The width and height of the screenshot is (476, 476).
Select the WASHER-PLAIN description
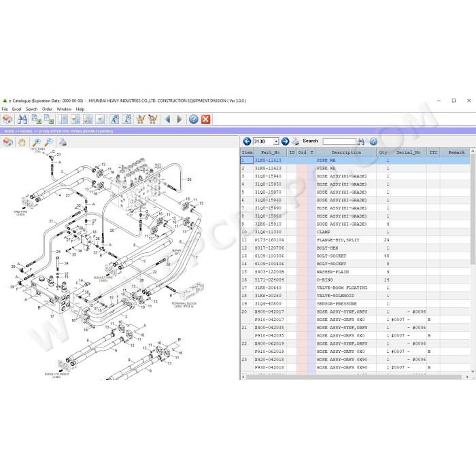coord(333,272)
